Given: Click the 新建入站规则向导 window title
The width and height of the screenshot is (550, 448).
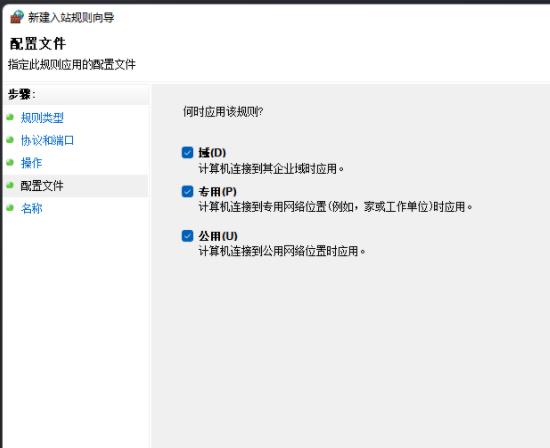Looking at the screenshot, I should (x=71, y=17).
